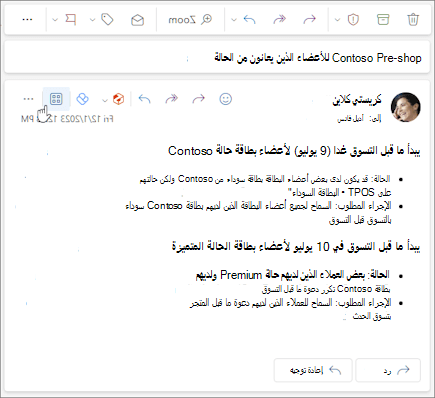
Task: Click the bullet line containing Premium
Action: point(292,275)
